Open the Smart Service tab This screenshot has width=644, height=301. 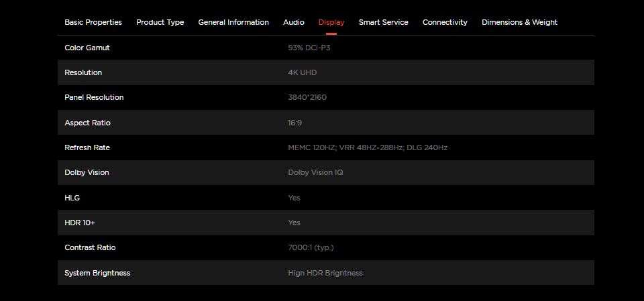[383, 22]
